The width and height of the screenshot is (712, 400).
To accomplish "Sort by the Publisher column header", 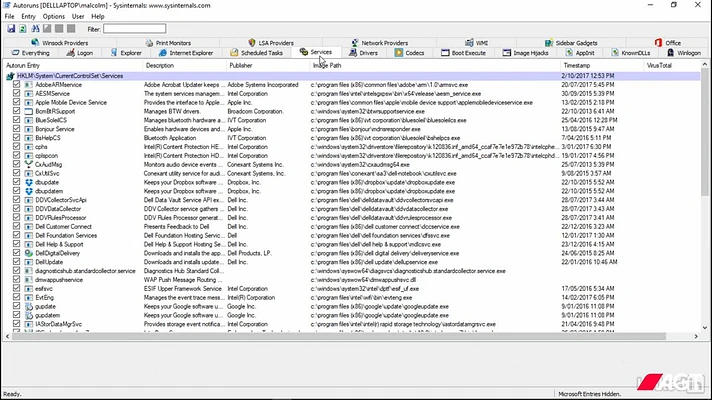I will pyautogui.click(x=267, y=65).
